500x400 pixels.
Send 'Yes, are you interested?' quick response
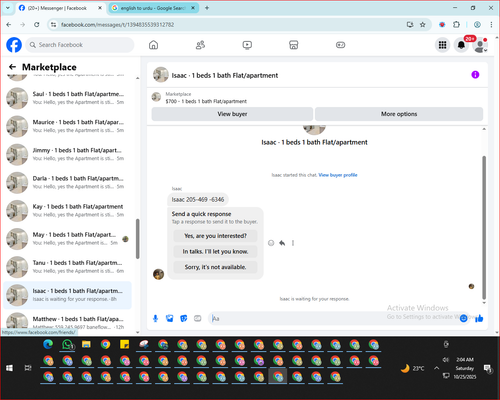point(215,236)
